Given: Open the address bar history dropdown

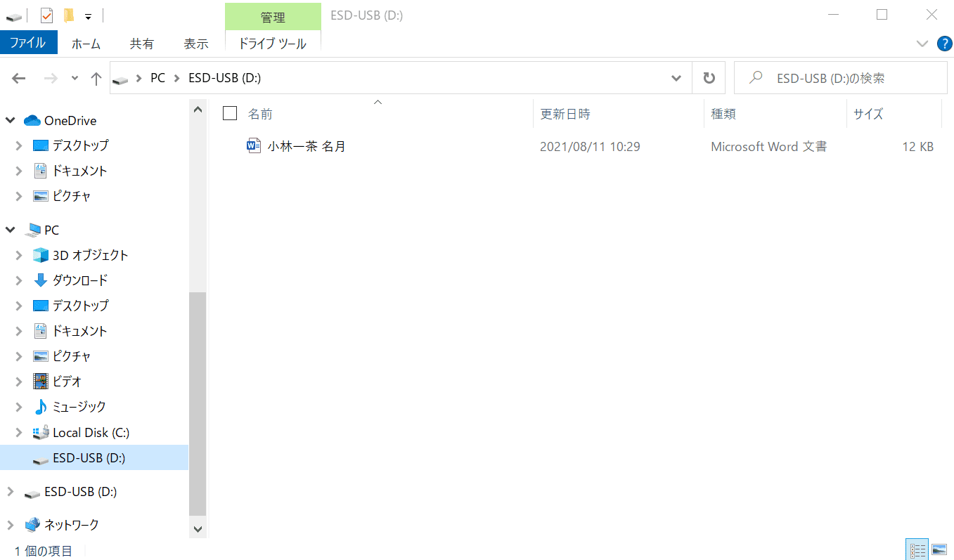Looking at the screenshot, I should [676, 78].
